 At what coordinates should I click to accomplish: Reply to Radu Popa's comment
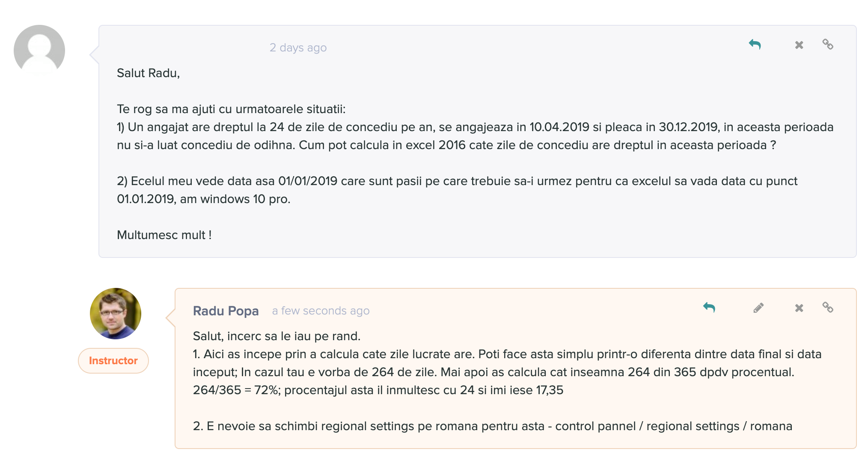click(709, 308)
